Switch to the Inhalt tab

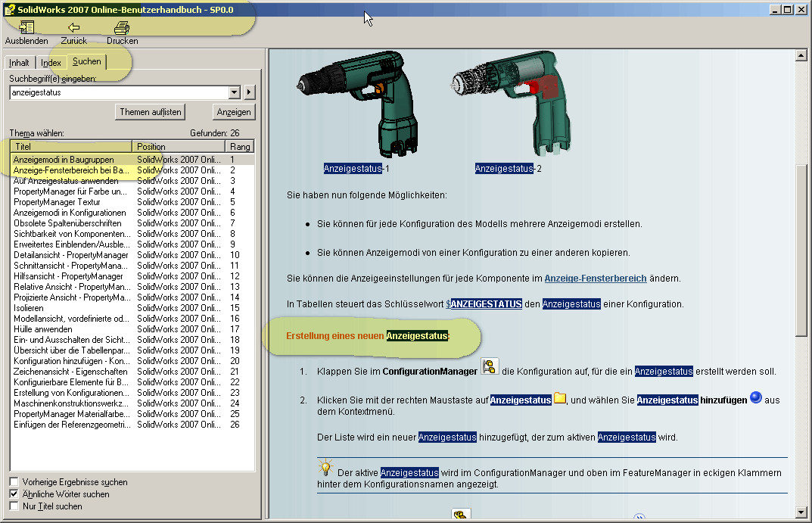(19, 63)
